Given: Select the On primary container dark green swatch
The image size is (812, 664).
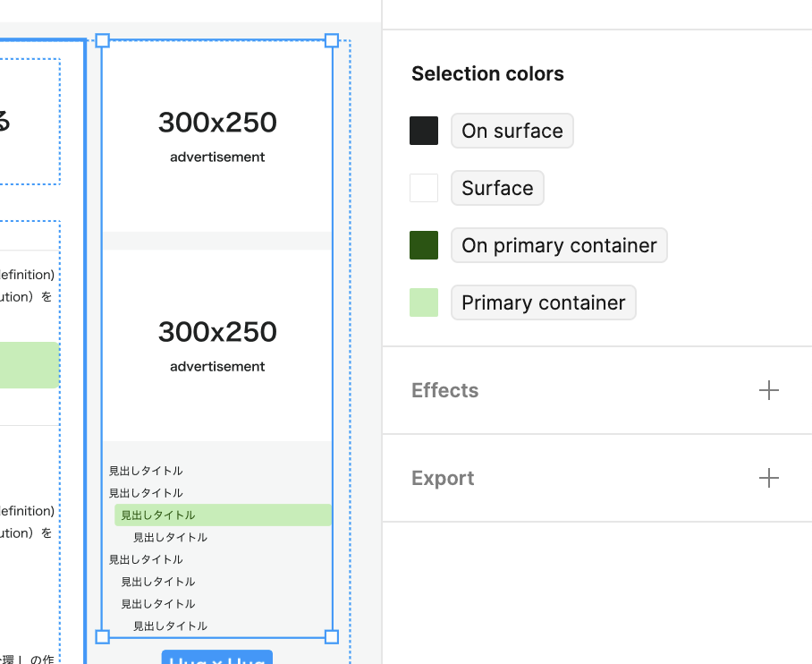Looking at the screenshot, I should pyautogui.click(x=424, y=245).
